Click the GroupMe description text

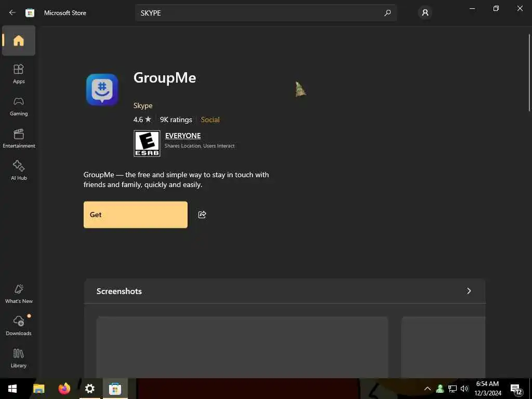[x=176, y=179]
